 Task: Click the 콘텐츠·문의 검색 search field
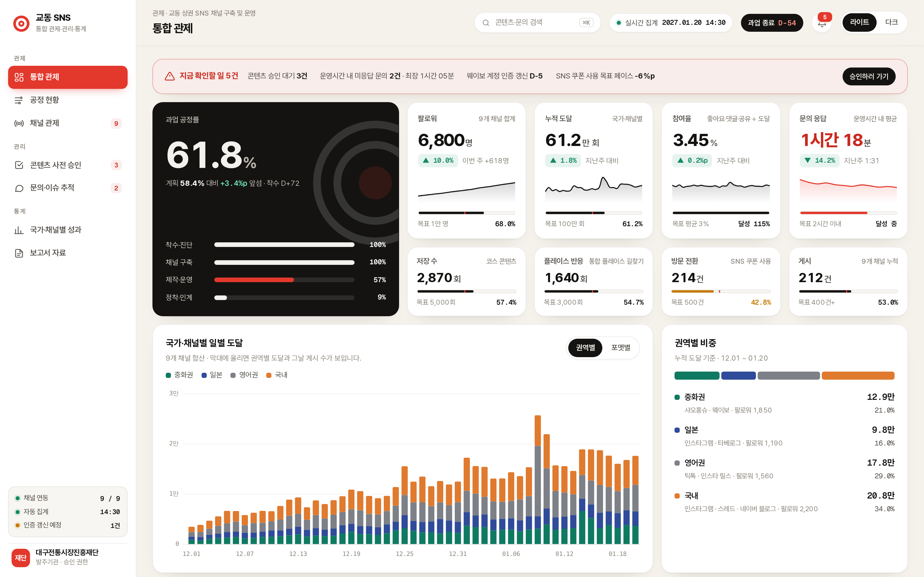pyautogui.click(x=537, y=23)
